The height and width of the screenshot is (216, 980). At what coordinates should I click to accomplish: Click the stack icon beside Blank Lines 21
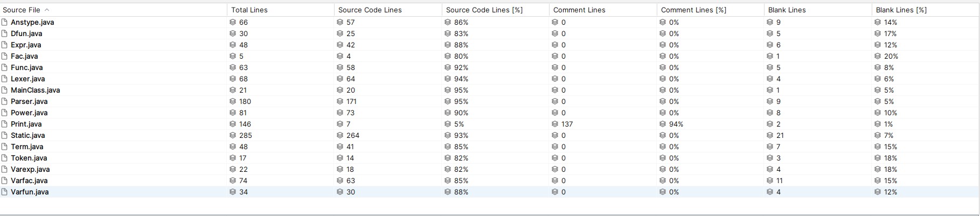(770, 135)
